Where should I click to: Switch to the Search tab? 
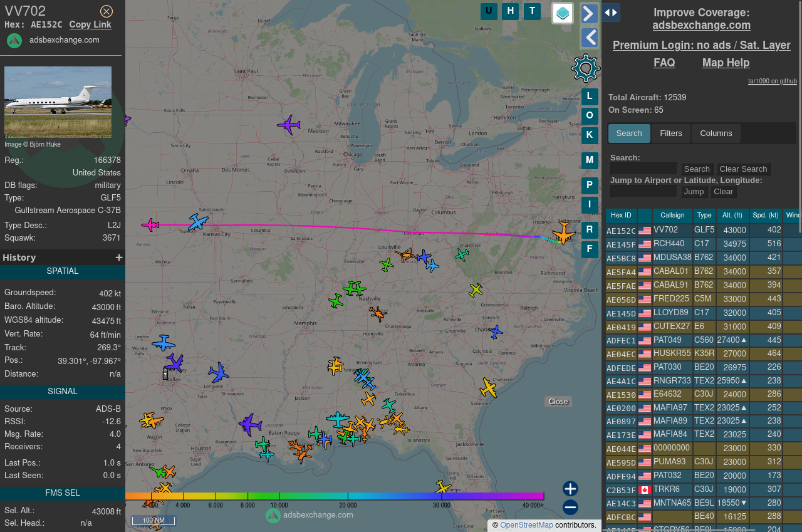coord(629,133)
